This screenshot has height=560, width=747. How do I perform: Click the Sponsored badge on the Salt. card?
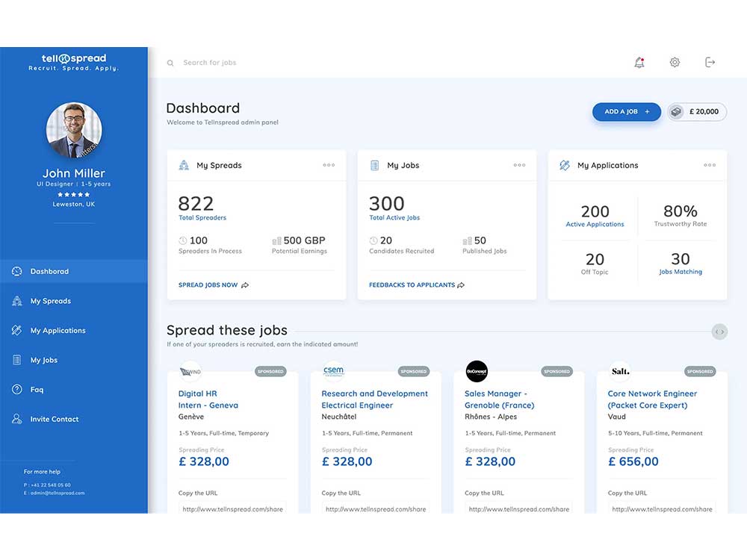click(700, 371)
